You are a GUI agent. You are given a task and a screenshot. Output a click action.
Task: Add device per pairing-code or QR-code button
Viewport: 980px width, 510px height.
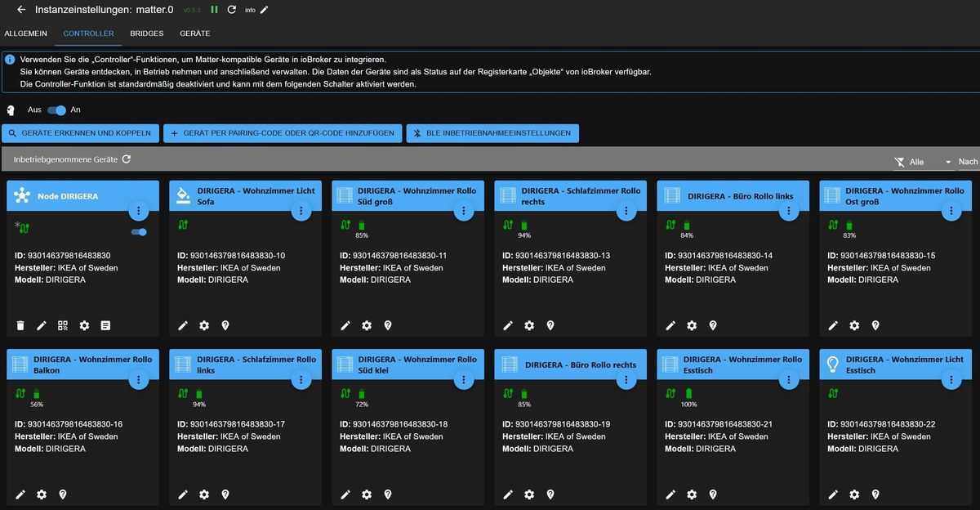tap(283, 133)
